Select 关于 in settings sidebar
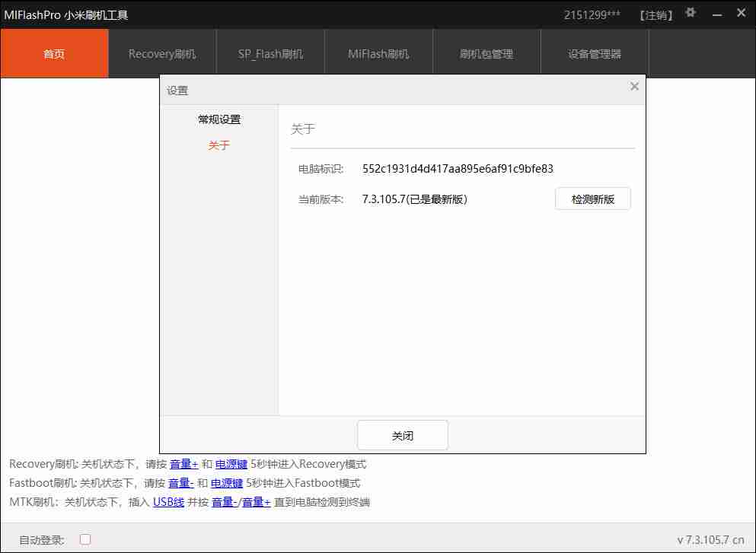The height and width of the screenshot is (553, 756). coord(219,145)
